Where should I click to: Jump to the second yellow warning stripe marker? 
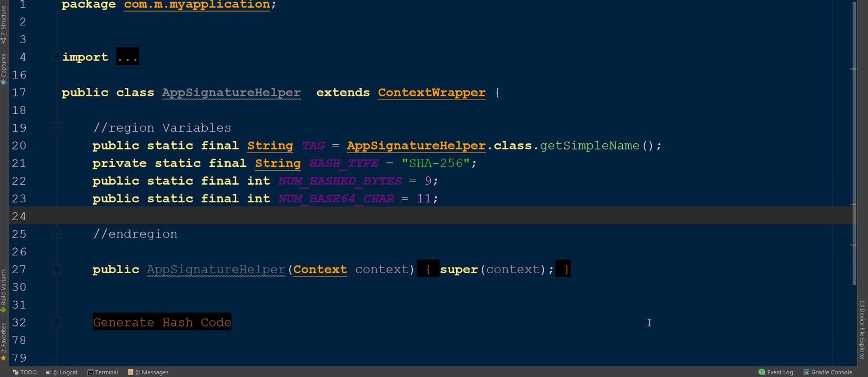coord(853,204)
